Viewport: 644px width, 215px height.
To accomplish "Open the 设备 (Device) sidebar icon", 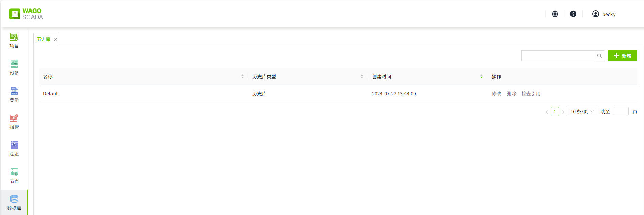I will (x=14, y=68).
